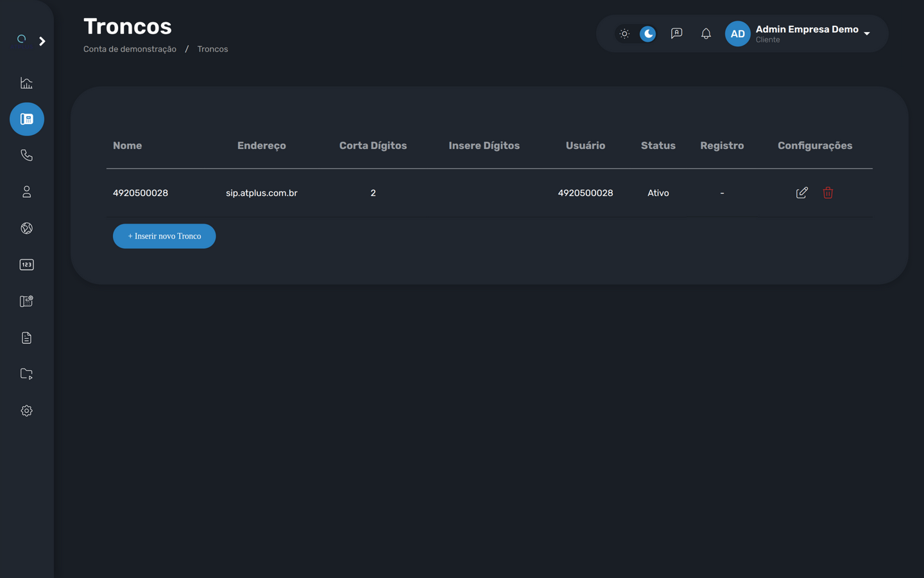The width and height of the screenshot is (924, 578).
Task: Select 4920500028 in the Nome column
Action: pos(141,193)
